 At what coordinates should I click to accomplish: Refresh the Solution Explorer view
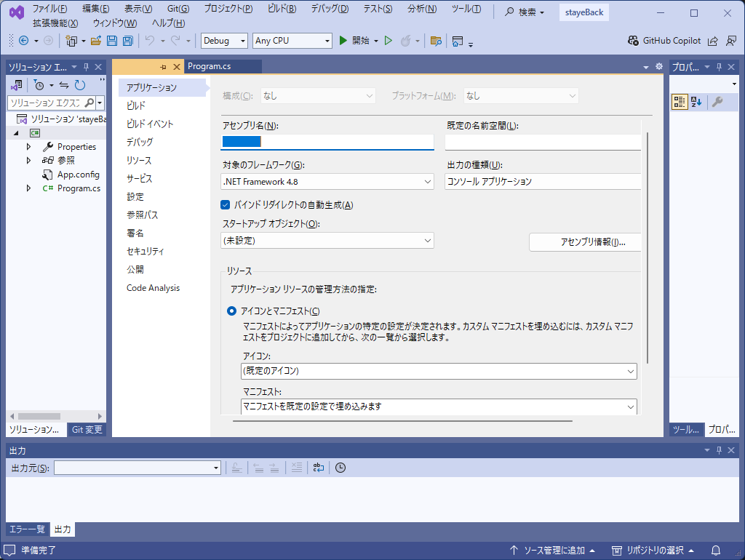click(x=80, y=85)
